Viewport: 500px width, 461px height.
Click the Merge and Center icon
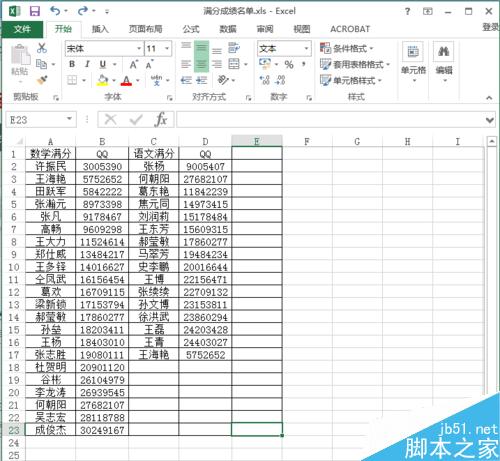coord(234,64)
